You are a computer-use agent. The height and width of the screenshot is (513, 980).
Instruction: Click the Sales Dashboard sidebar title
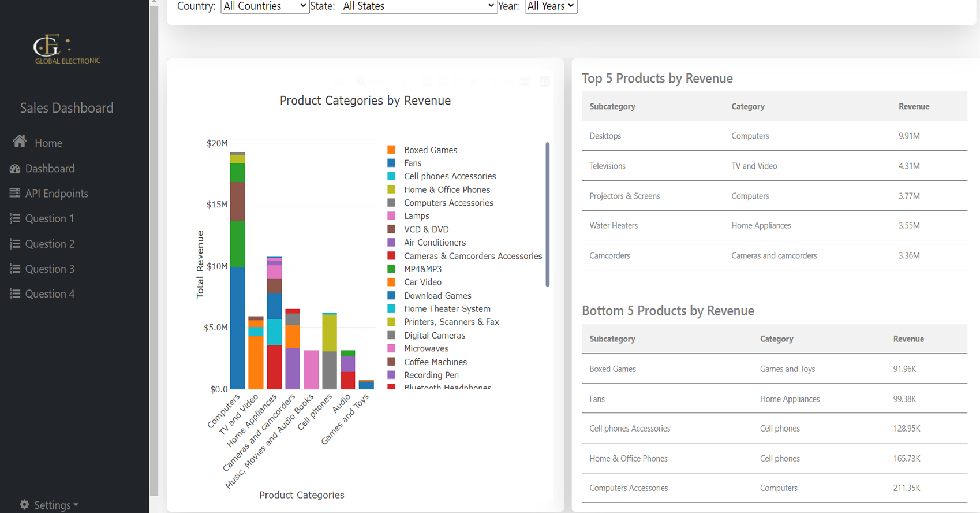coord(66,108)
